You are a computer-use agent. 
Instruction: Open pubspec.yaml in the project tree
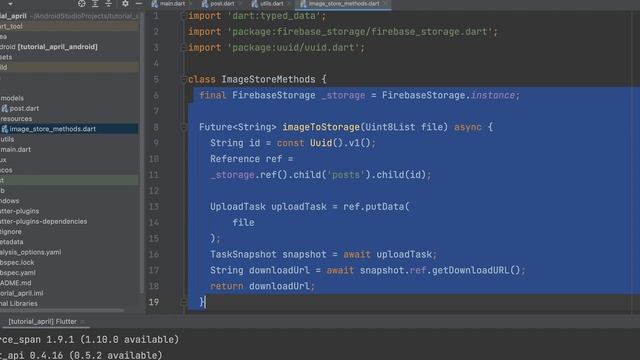click(x=18, y=273)
